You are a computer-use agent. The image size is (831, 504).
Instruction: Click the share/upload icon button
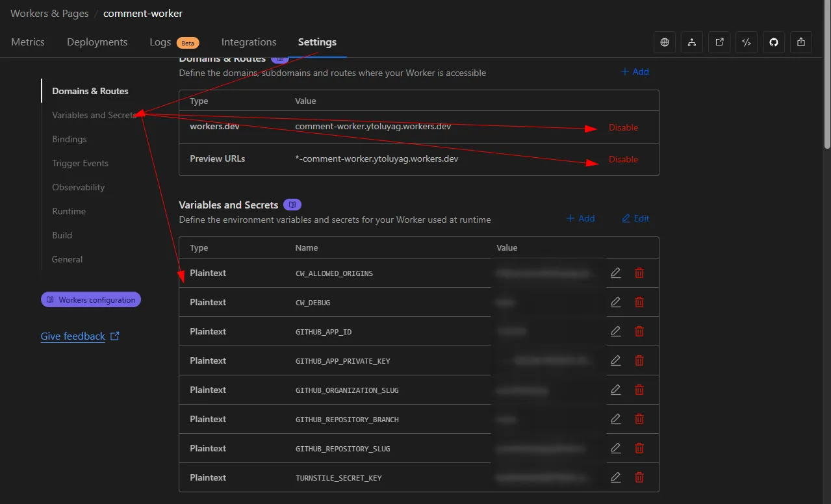(x=801, y=42)
